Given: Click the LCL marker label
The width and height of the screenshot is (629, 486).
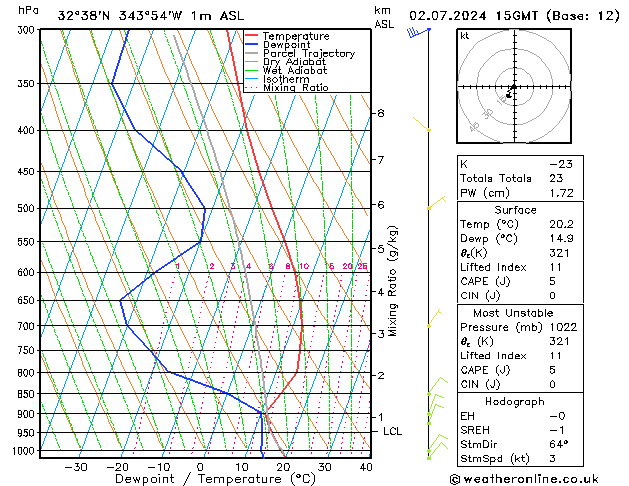Looking at the screenshot, I should (393, 431).
